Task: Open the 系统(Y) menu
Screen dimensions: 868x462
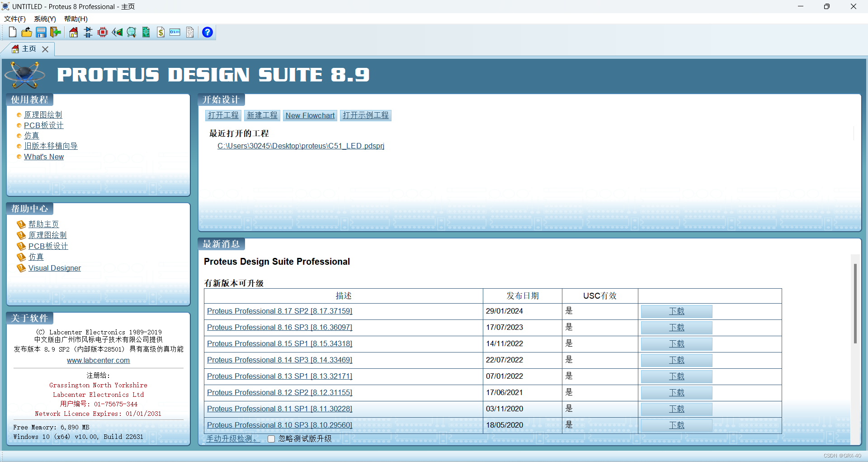Action: pos(45,19)
